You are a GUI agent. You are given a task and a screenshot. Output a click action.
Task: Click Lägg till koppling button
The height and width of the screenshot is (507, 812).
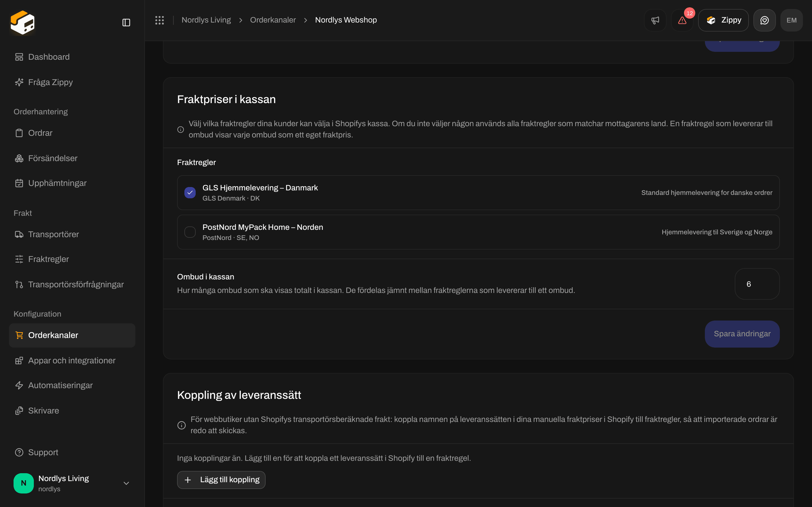click(221, 479)
